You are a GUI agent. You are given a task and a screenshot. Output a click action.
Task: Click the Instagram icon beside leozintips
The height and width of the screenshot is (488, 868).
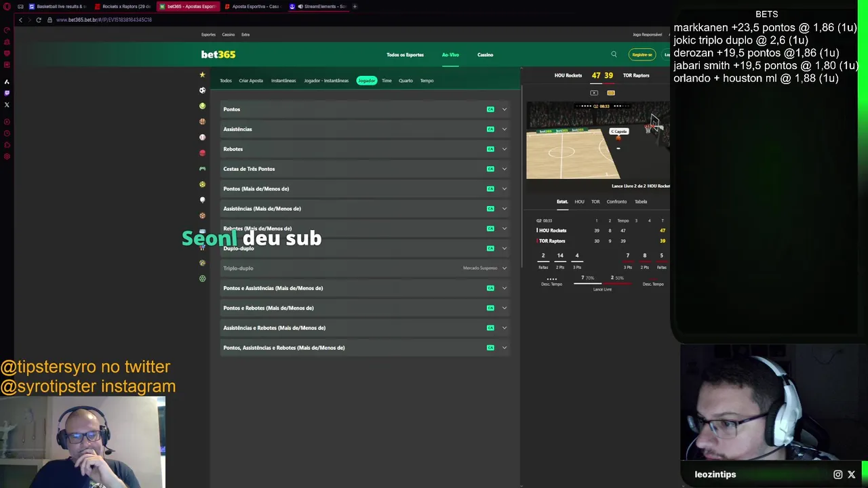(838, 474)
